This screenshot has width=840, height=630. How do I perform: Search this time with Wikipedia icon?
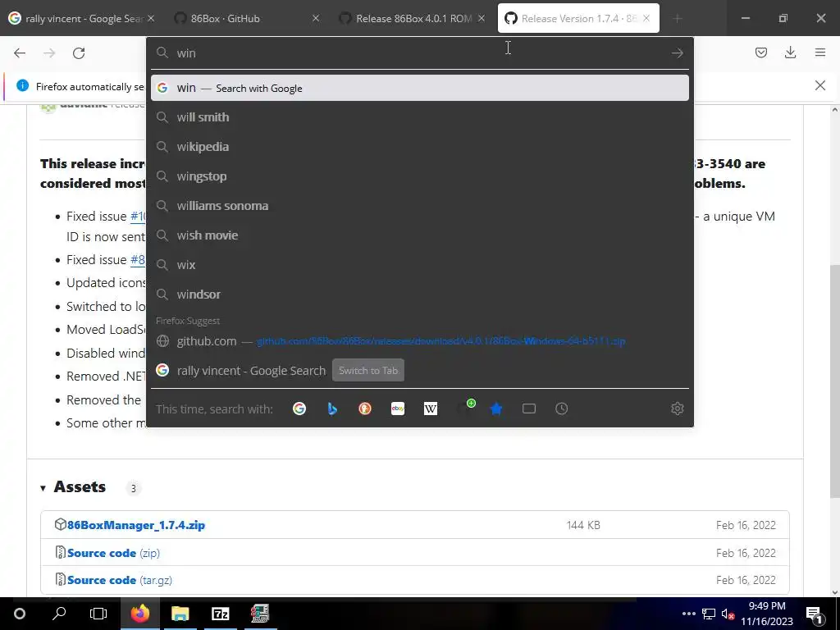point(431,409)
